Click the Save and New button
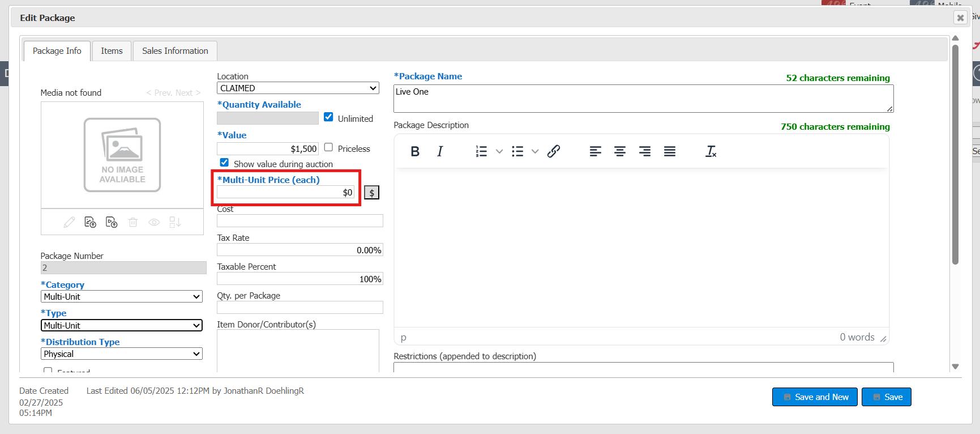Image resolution: width=980 pixels, height=434 pixels. pos(815,397)
